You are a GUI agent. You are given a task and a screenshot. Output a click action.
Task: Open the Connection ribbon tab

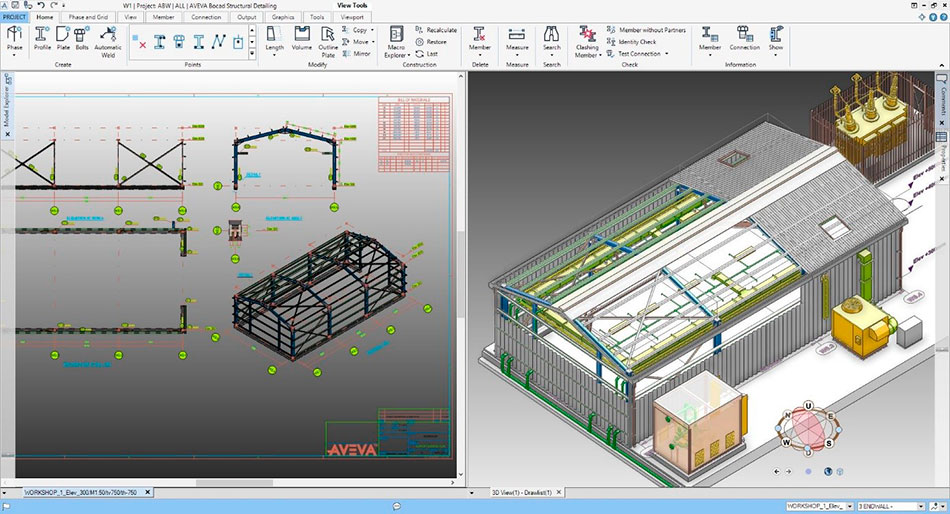pyautogui.click(x=206, y=17)
